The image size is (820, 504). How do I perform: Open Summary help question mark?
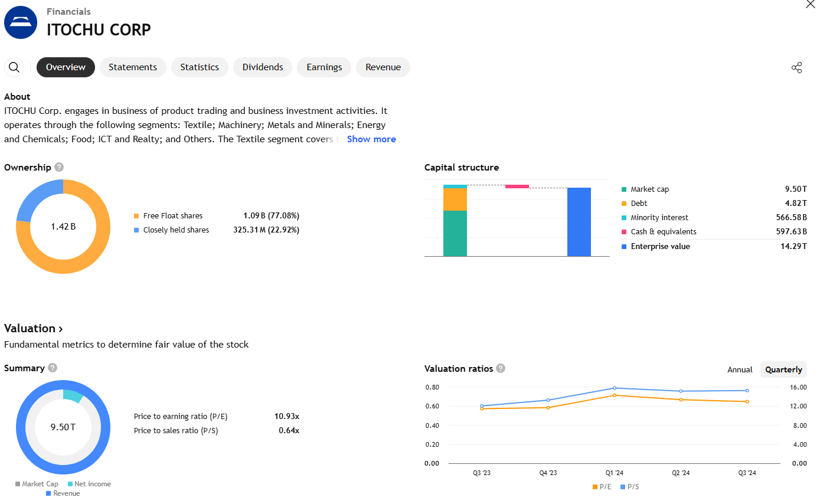click(x=53, y=368)
